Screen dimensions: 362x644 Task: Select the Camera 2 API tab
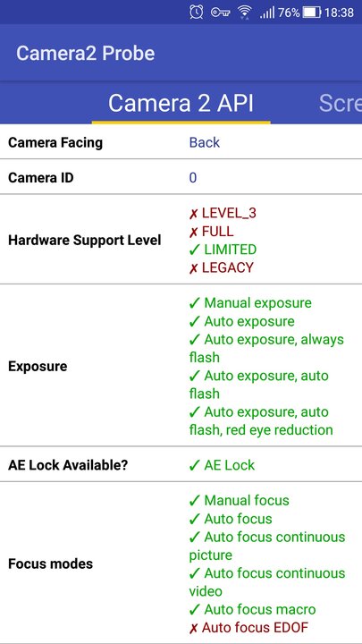(181, 103)
